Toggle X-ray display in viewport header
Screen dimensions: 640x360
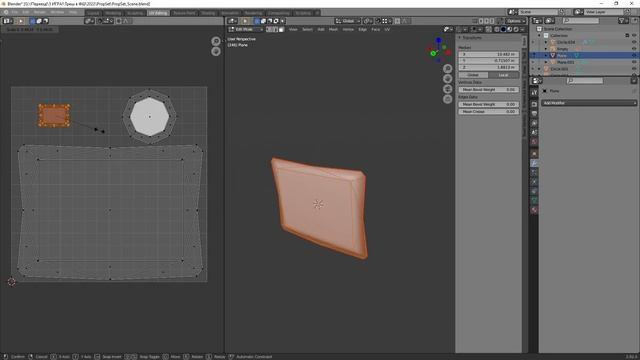(489, 29)
